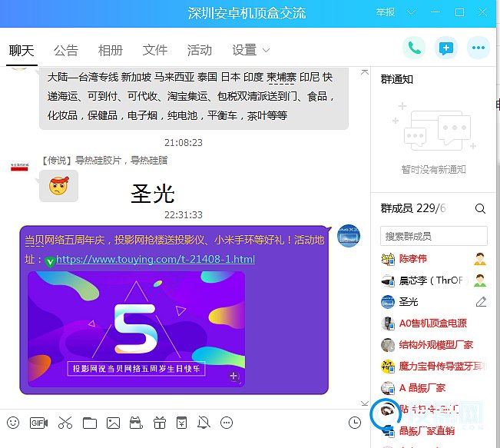
Task: Jump to top of chat arrow
Action: pos(365,72)
